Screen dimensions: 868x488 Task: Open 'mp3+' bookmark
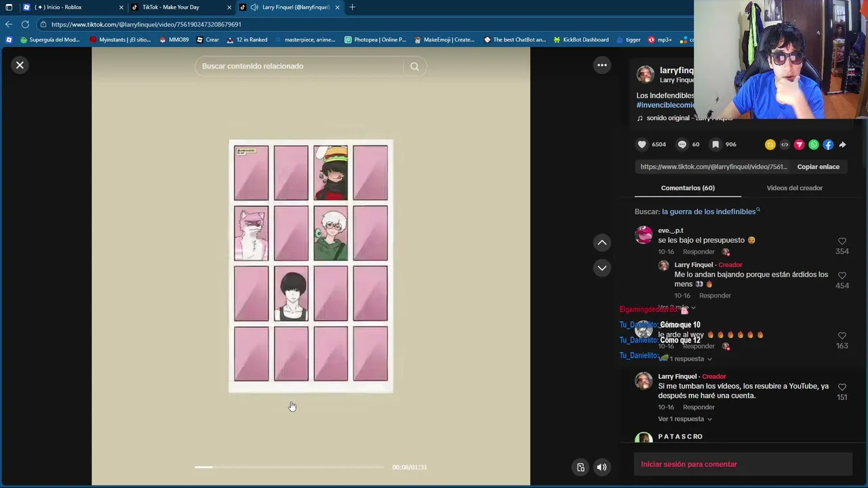click(660, 40)
